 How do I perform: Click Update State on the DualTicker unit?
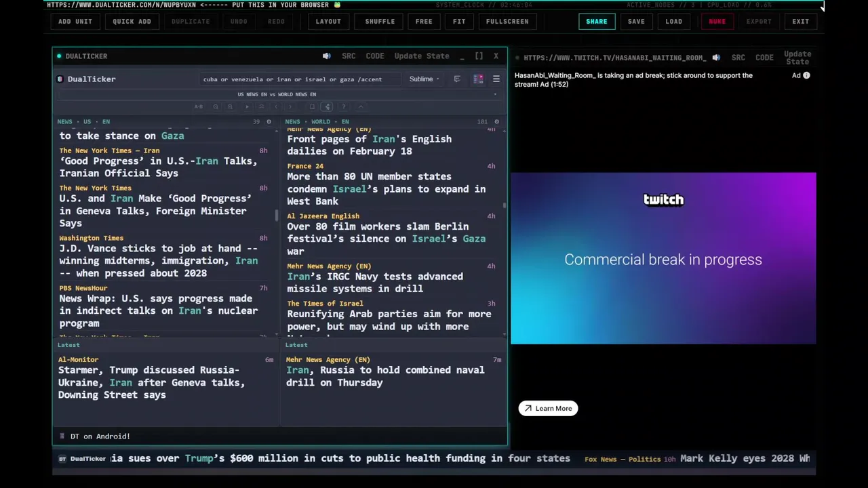(x=422, y=56)
